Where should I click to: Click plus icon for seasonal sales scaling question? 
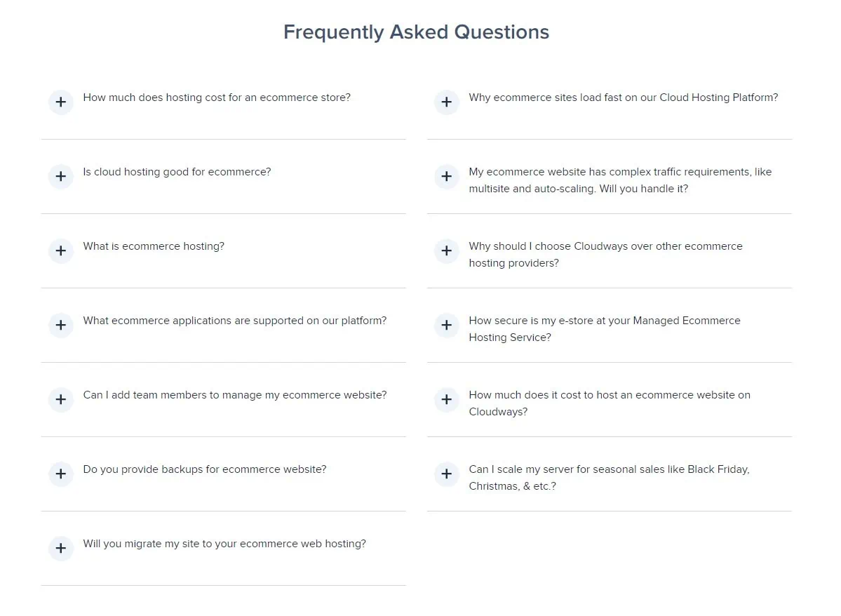click(x=447, y=474)
